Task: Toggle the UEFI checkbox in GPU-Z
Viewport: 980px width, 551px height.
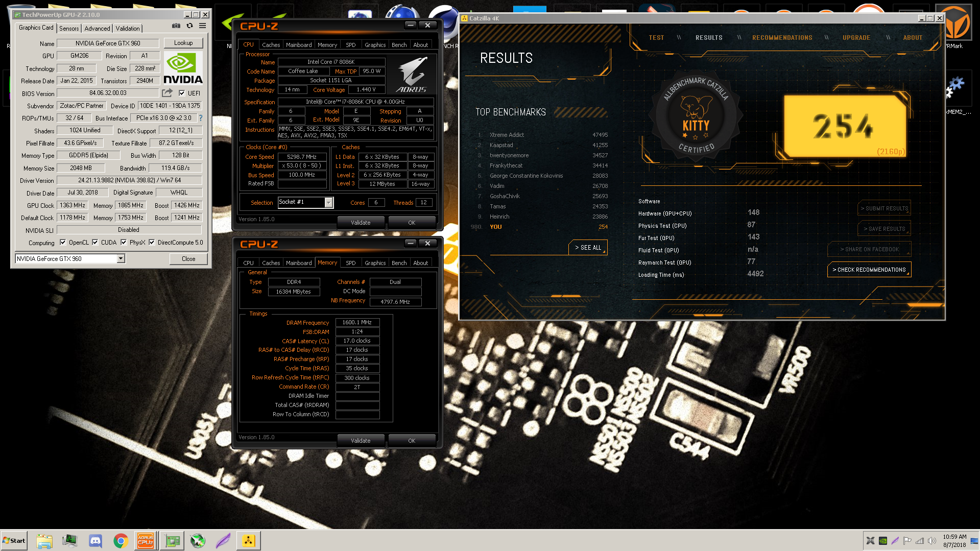Action: pyautogui.click(x=182, y=93)
